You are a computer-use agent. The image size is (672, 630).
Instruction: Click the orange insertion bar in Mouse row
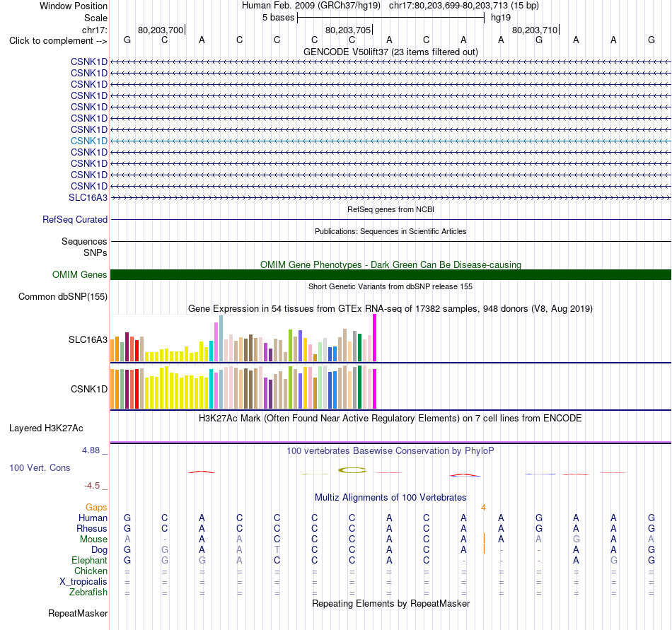coord(484,538)
